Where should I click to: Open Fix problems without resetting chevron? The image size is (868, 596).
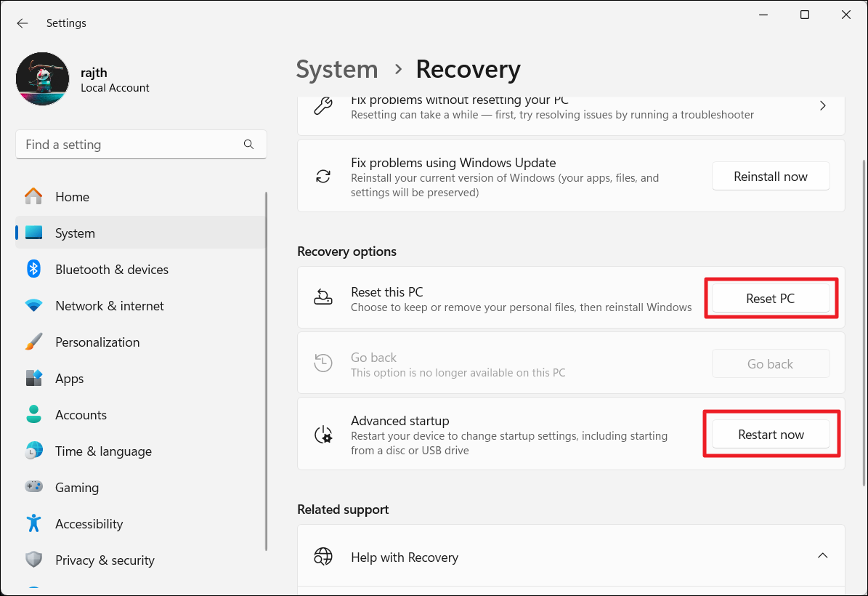(x=822, y=106)
